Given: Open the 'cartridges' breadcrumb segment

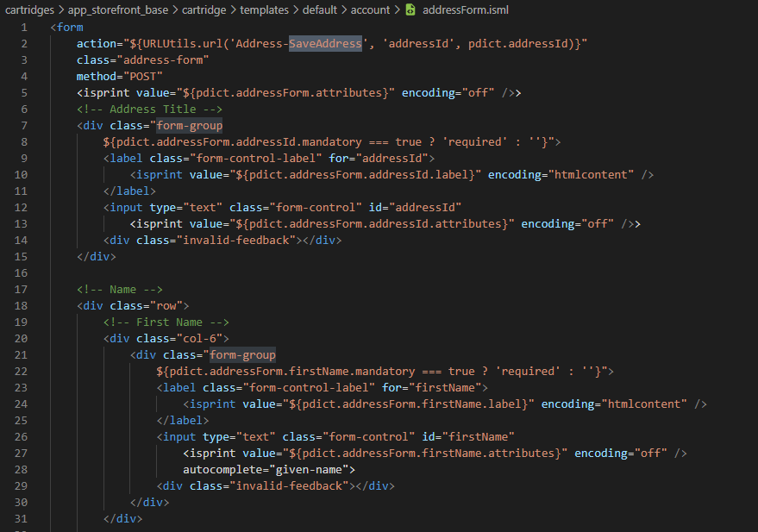Looking at the screenshot, I should (29, 9).
